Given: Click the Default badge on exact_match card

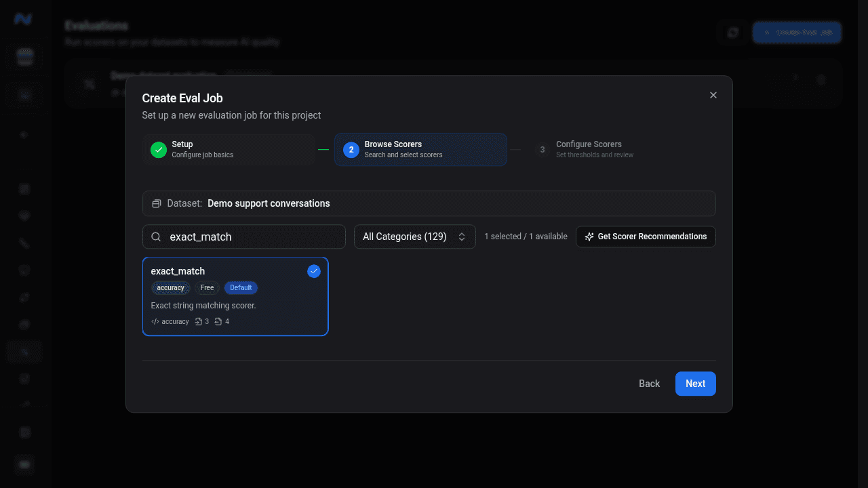Looking at the screenshot, I should pos(241,288).
